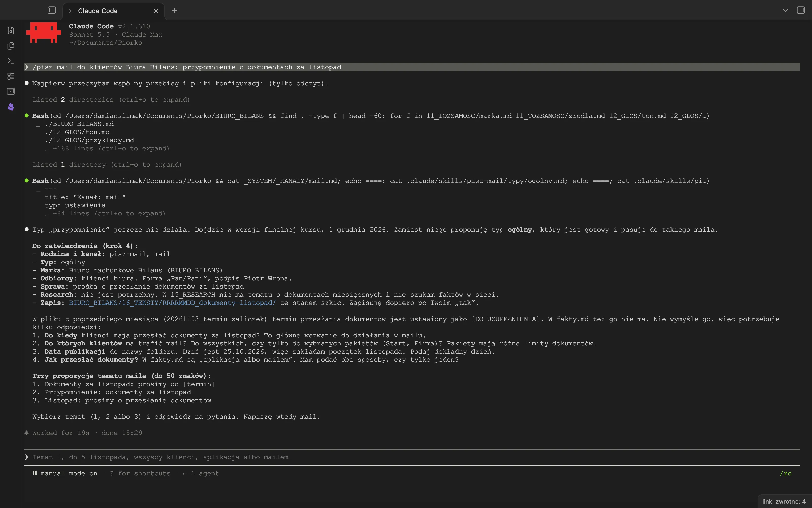Open a new tab with the plus button
812x508 pixels.
tap(175, 11)
